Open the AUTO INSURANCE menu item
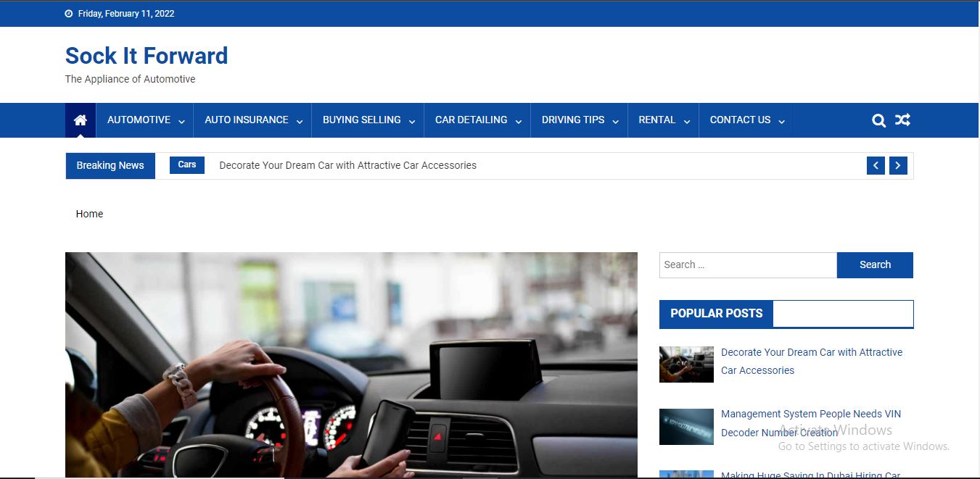Image resolution: width=980 pixels, height=479 pixels. [x=247, y=120]
